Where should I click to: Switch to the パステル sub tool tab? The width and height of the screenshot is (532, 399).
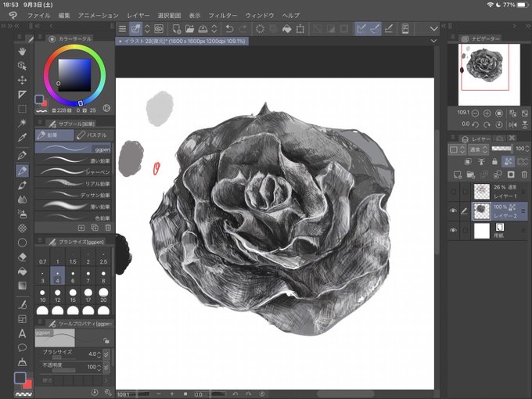pos(94,135)
